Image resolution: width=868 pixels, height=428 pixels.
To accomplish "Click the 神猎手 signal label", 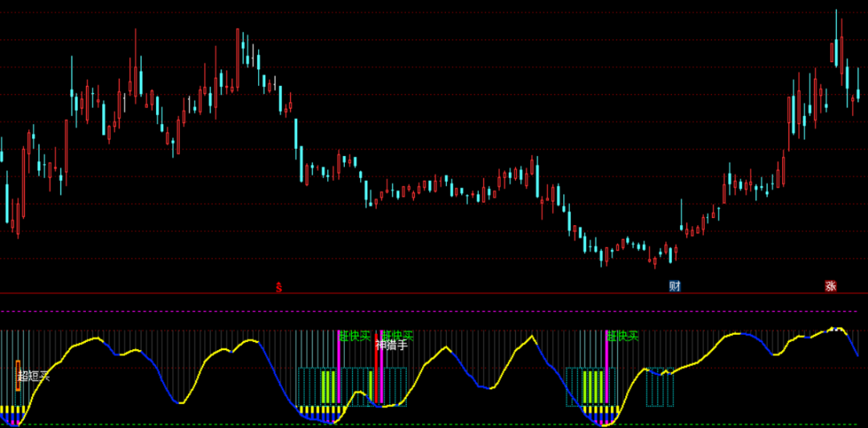I will [x=391, y=345].
